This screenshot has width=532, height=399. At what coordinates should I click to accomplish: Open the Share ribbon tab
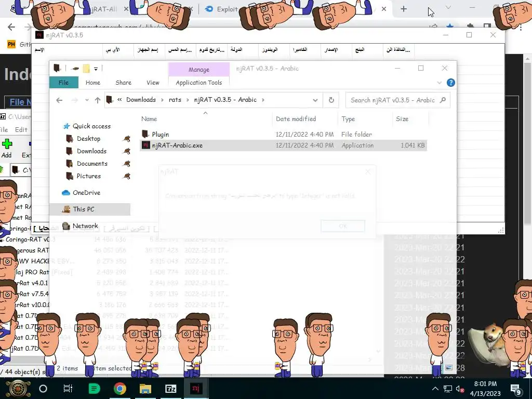[x=123, y=83]
